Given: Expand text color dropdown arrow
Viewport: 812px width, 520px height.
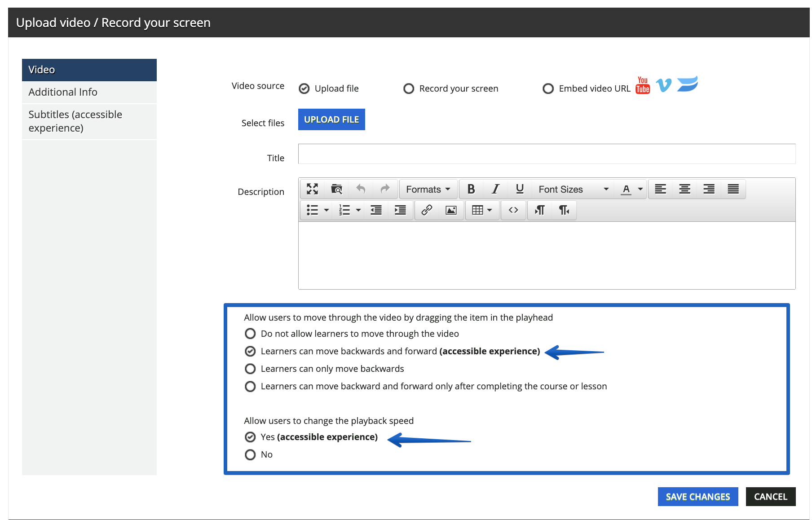Looking at the screenshot, I should [640, 189].
